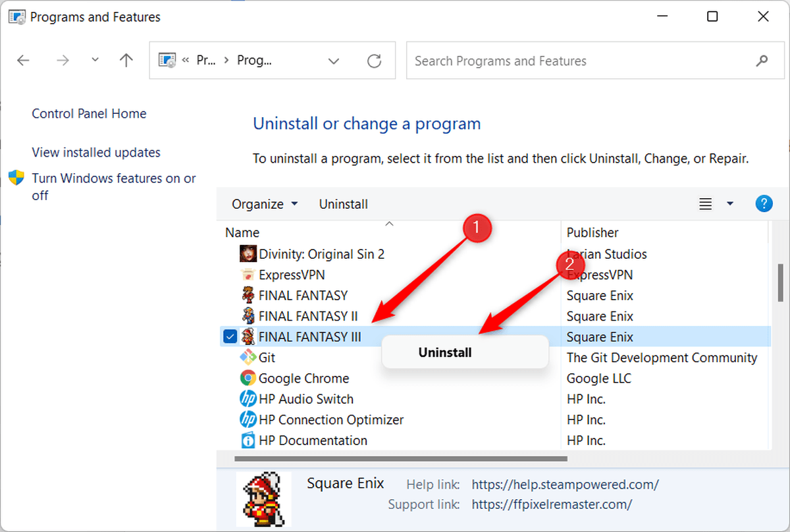Select the HP Audio Switch name text
The height and width of the screenshot is (532, 790).
[306, 399]
